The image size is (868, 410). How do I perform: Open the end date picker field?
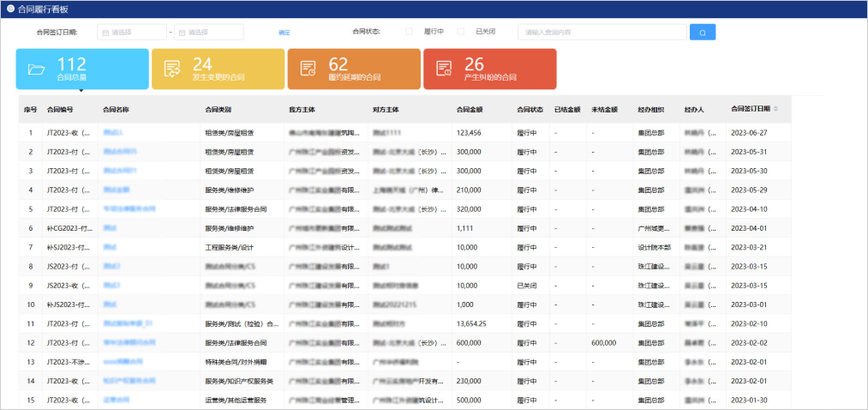coord(209,33)
